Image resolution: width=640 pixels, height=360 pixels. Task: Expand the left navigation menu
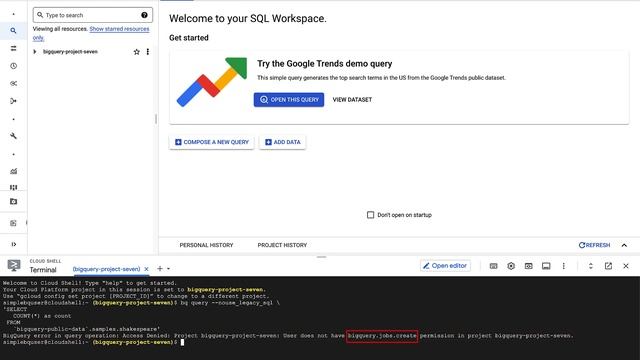coord(13,244)
